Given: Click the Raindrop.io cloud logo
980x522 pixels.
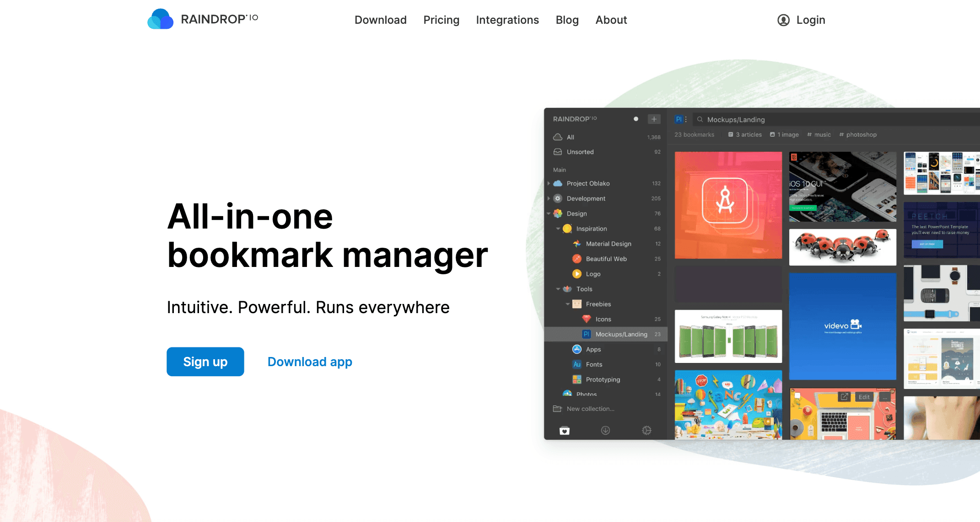Looking at the screenshot, I should [x=160, y=19].
